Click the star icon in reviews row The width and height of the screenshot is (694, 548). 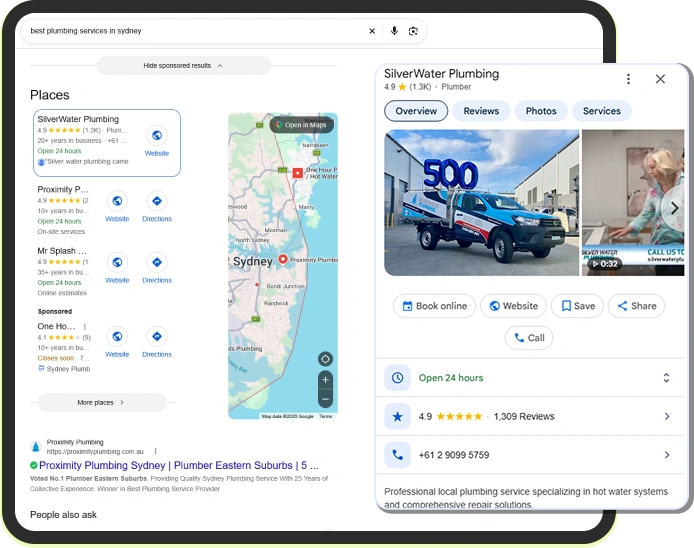click(397, 416)
